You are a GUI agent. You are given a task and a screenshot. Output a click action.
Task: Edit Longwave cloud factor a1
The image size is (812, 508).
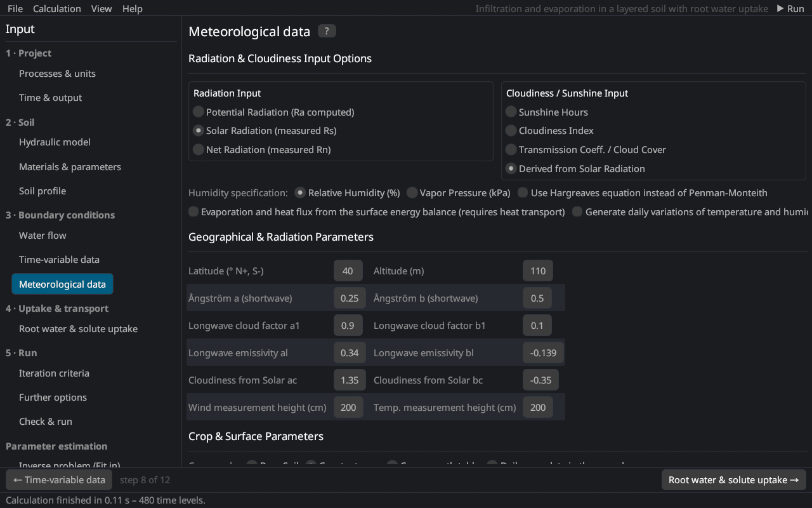[348, 325]
